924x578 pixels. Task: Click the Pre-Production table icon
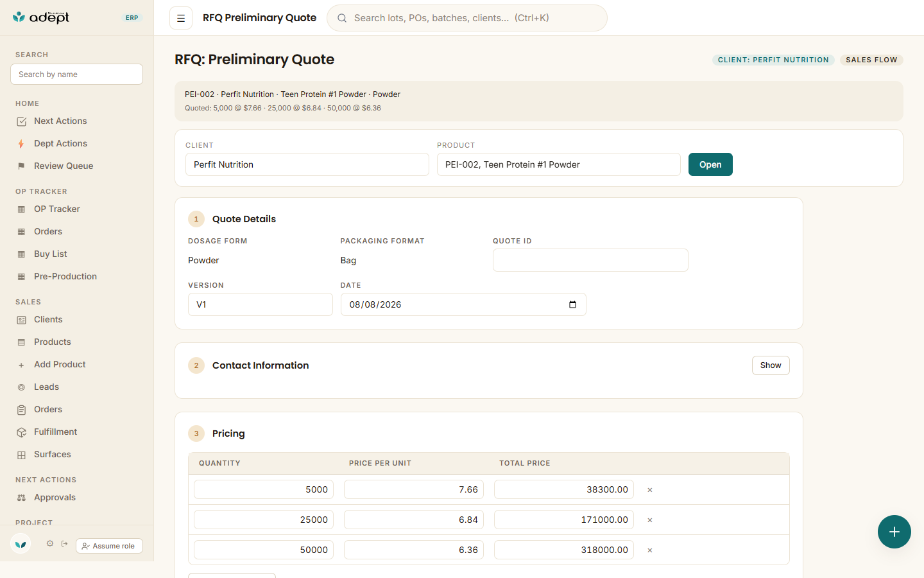coord(21,277)
